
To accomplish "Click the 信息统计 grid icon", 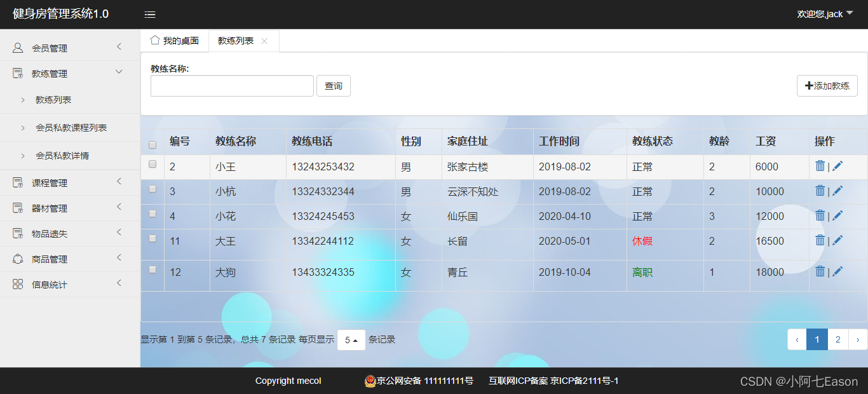I will pos(18,284).
